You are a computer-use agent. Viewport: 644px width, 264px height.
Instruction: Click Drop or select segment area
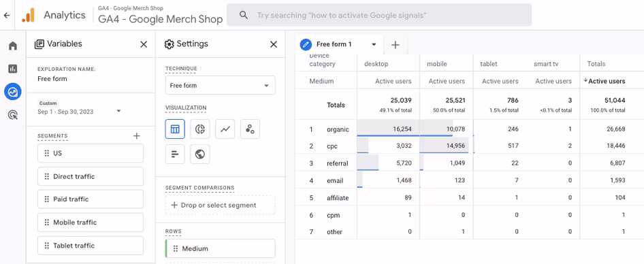(x=220, y=205)
